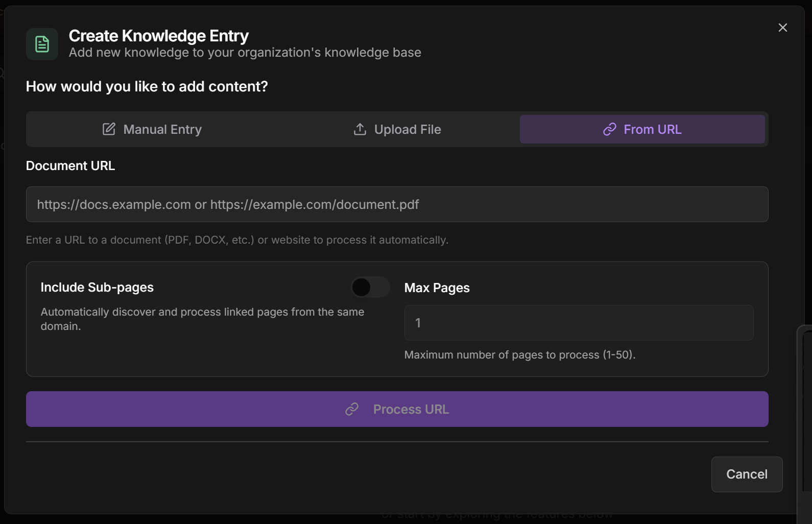Switch to the Manual Entry tab
This screenshot has height=524, width=812.
[152, 129]
